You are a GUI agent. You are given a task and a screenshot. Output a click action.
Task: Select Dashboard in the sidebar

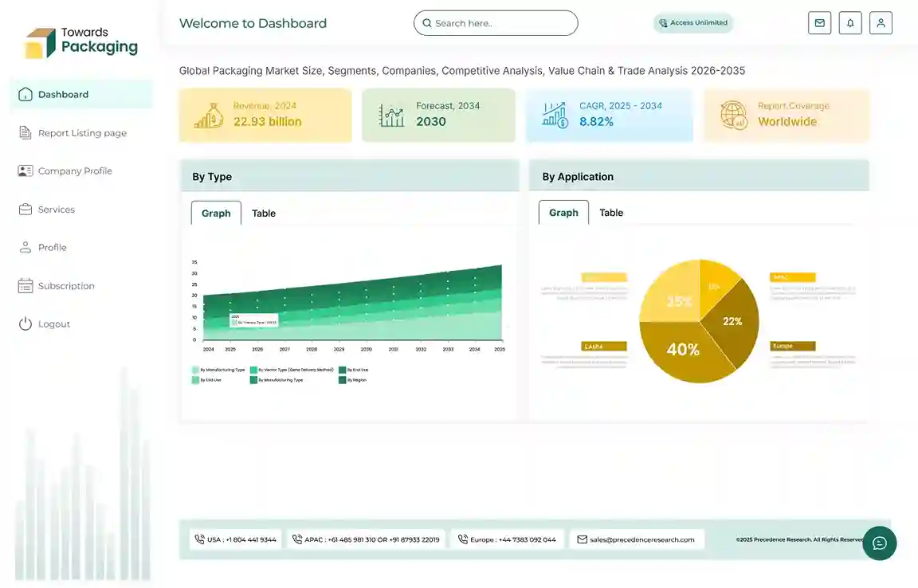pyautogui.click(x=63, y=95)
